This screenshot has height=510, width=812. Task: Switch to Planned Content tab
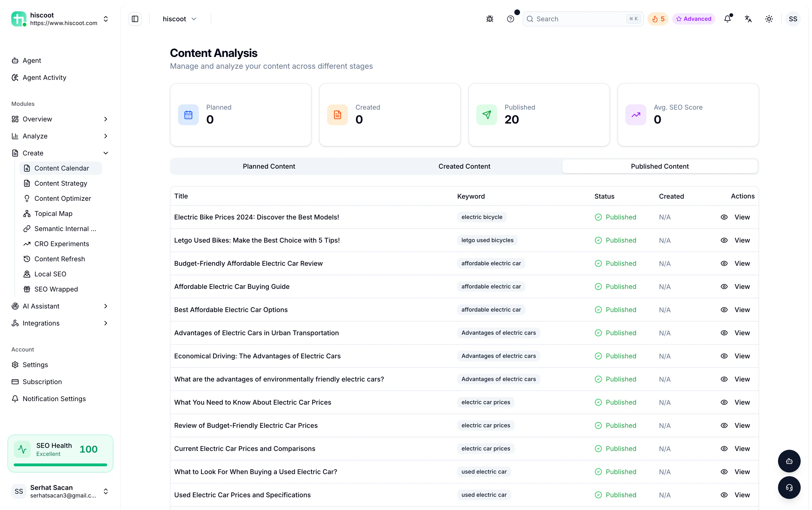tap(269, 166)
